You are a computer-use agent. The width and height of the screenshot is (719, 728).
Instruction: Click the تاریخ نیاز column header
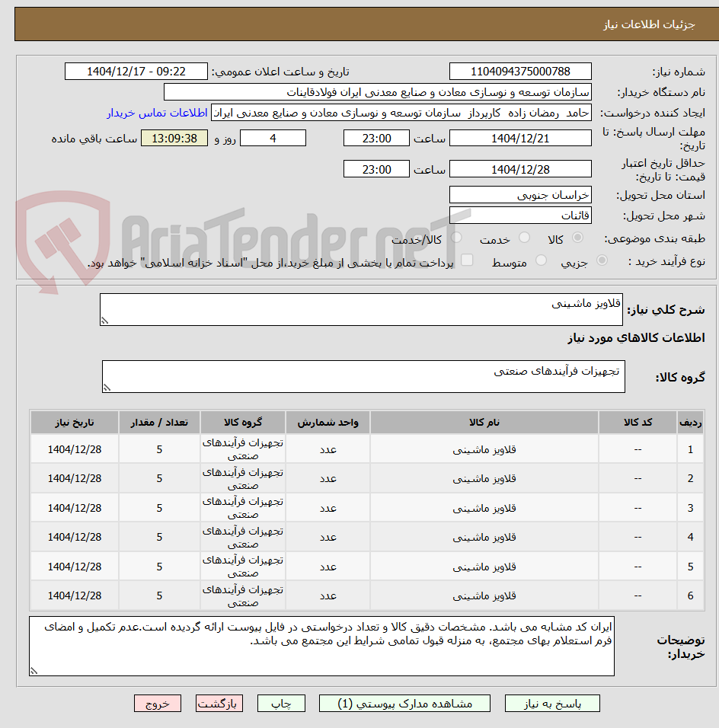(x=75, y=423)
